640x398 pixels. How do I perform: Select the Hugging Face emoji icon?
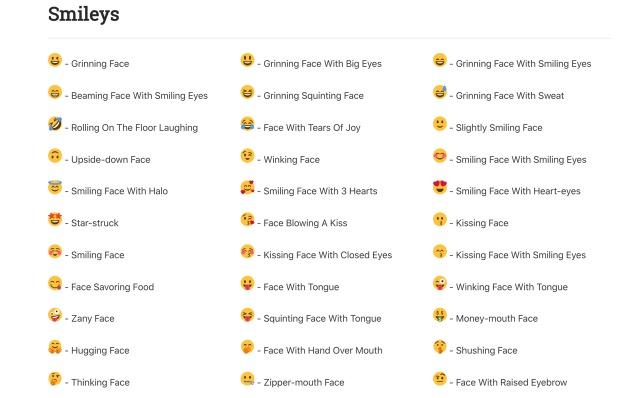click(55, 347)
